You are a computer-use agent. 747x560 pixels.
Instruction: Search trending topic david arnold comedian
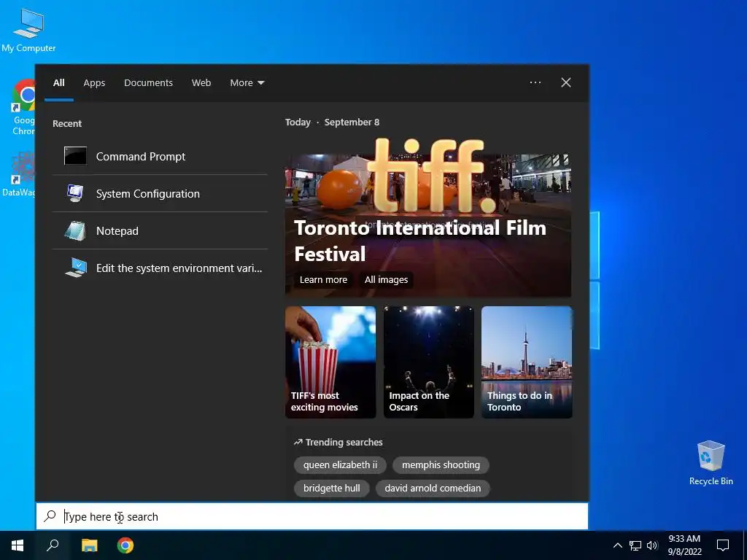[x=433, y=488]
